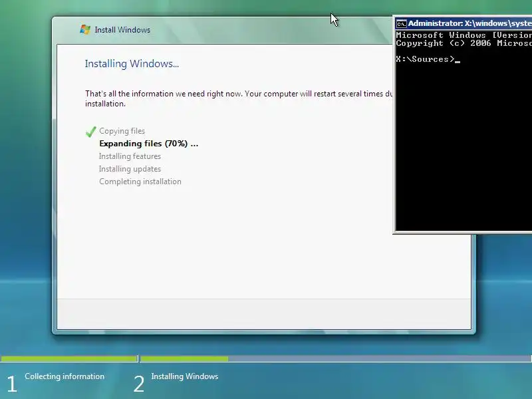
Task: Select the Expanding files (70%) step
Action: 148,144
